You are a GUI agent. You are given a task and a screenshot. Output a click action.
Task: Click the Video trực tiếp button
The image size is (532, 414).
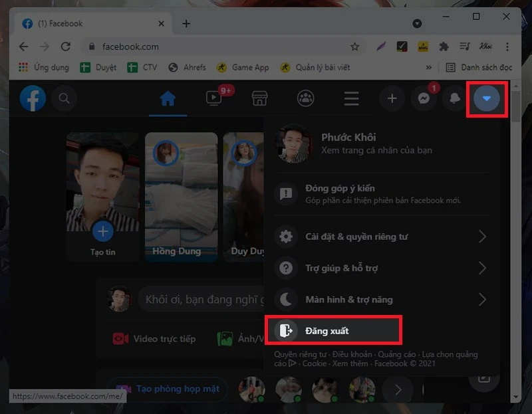[x=156, y=339]
